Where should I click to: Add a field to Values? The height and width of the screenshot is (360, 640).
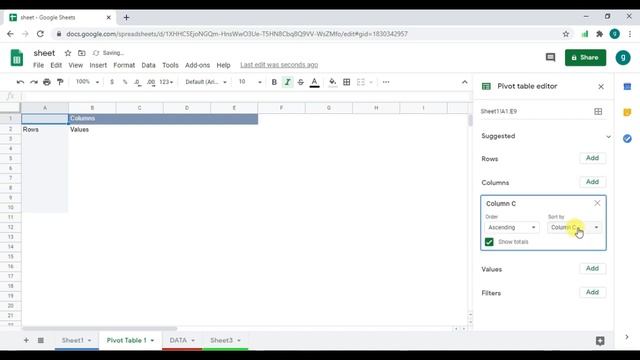click(x=592, y=268)
